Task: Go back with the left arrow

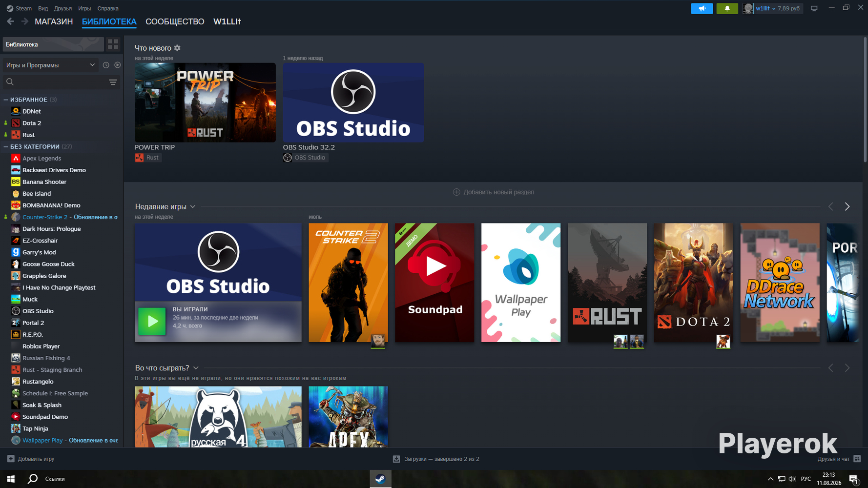Action: [10, 21]
